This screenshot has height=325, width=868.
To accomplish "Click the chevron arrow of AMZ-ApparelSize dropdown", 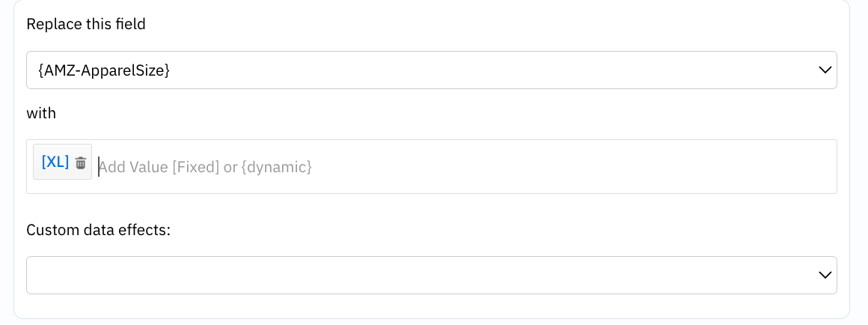I will click(825, 70).
